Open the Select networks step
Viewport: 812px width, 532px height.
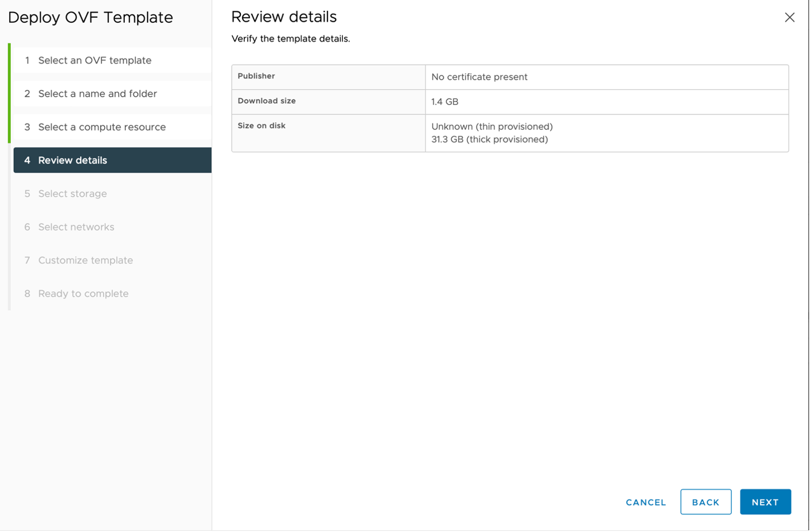(x=76, y=227)
